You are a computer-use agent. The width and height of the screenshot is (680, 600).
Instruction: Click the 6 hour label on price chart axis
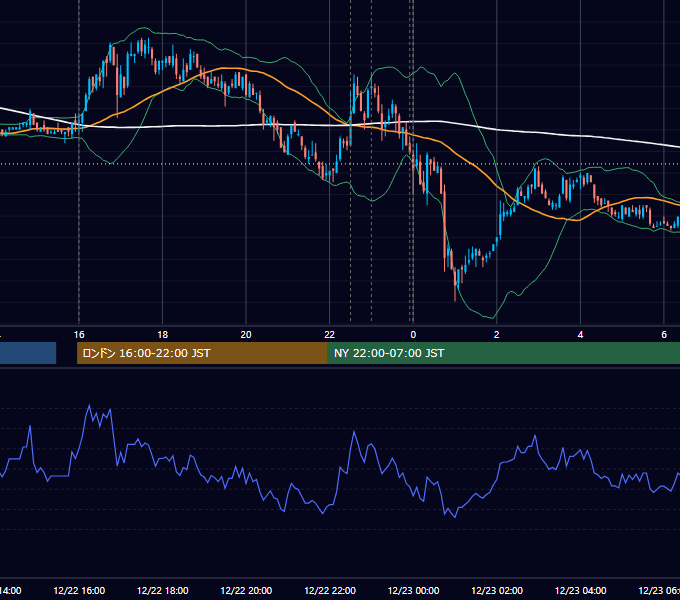[664, 335]
